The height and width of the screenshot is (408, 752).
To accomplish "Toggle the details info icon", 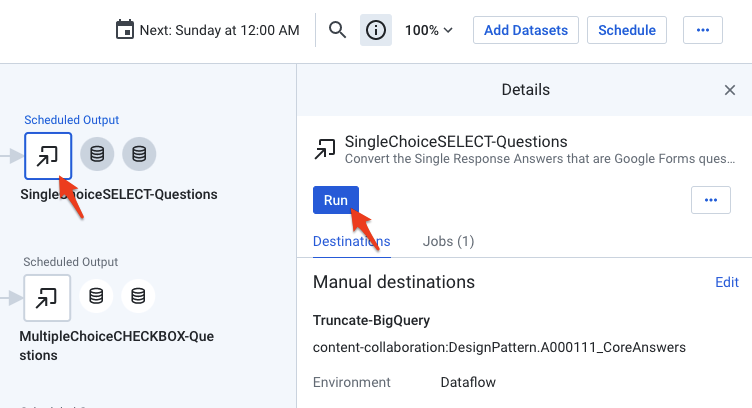I will [376, 30].
